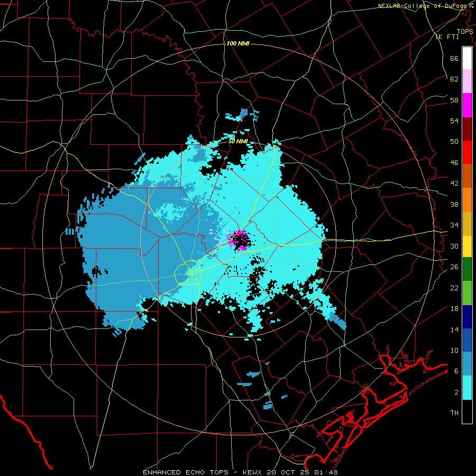Click the legend value 50
The width and height of the screenshot is (476, 476).
pyautogui.click(x=454, y=142)
